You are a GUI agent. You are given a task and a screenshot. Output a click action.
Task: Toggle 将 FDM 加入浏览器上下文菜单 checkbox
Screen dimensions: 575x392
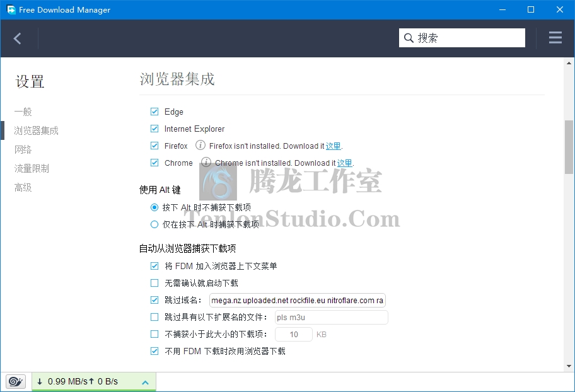coord(154,266)
